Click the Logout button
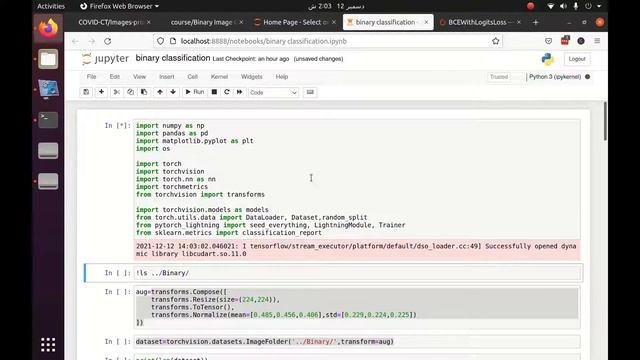This screenshot has height=360, width=640. click(x=577, y=59)
